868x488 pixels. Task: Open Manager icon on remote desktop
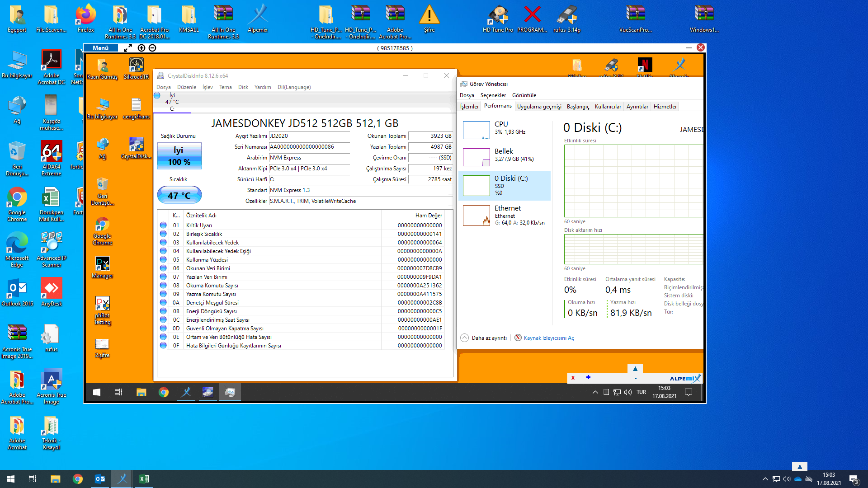(102, 267)
